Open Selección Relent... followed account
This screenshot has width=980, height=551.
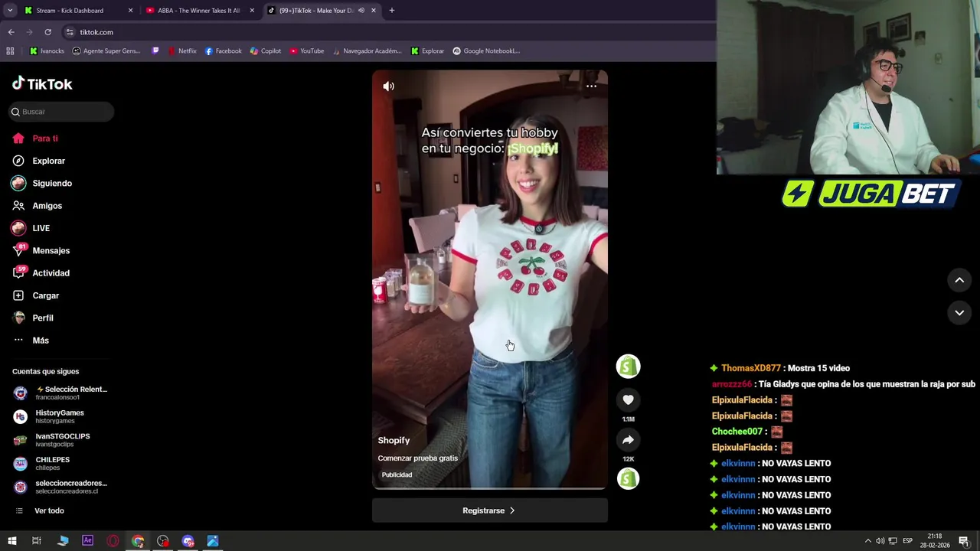61,393
